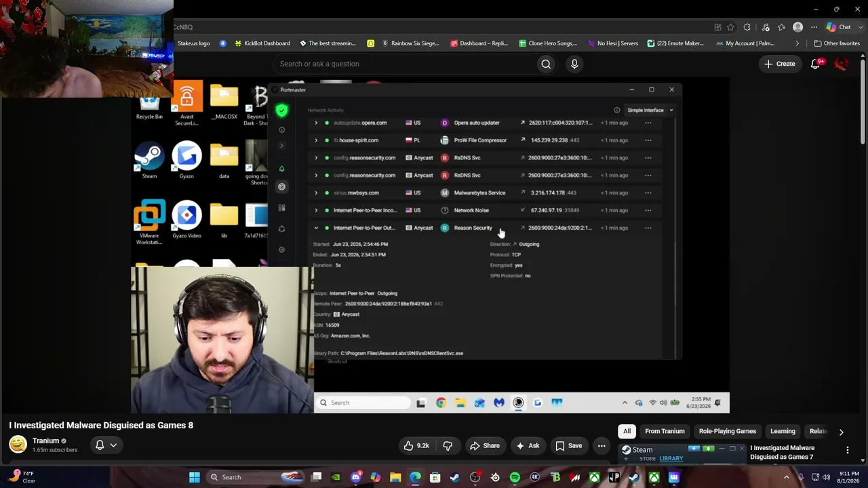868x488 pixels.
Task: Click the info icon beside Simple Interface
Action: tap(617, 110)
